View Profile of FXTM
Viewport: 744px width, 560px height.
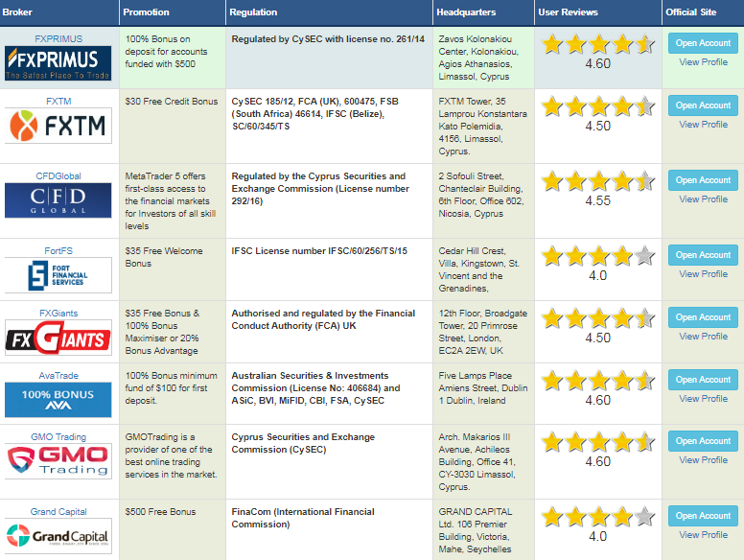pos(703,125)
